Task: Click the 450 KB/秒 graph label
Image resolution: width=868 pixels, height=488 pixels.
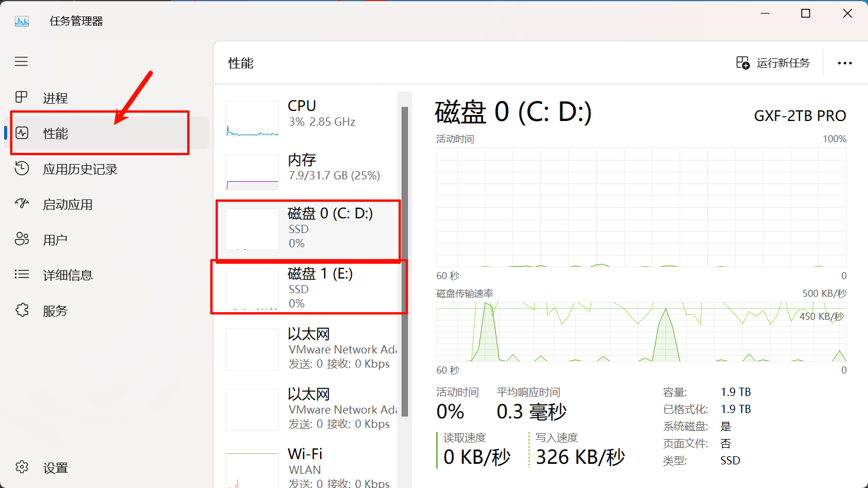Action: point(821,317)
